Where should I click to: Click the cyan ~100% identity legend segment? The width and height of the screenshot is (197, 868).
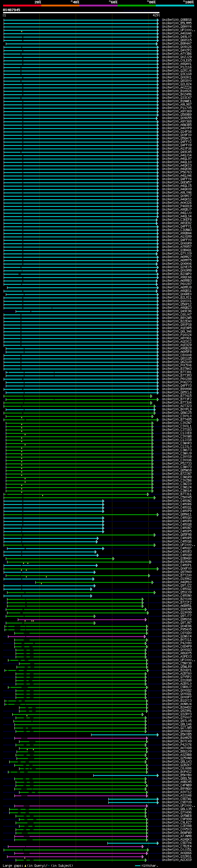coord(175,6)
